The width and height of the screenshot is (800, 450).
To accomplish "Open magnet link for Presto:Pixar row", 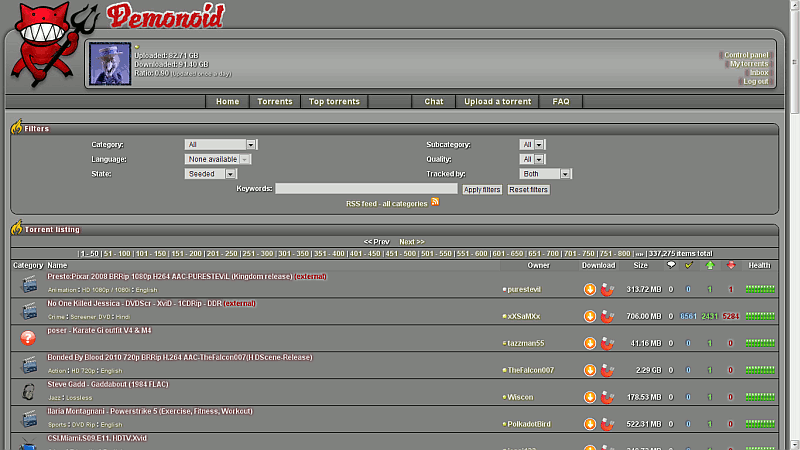I will pos(607,289).
